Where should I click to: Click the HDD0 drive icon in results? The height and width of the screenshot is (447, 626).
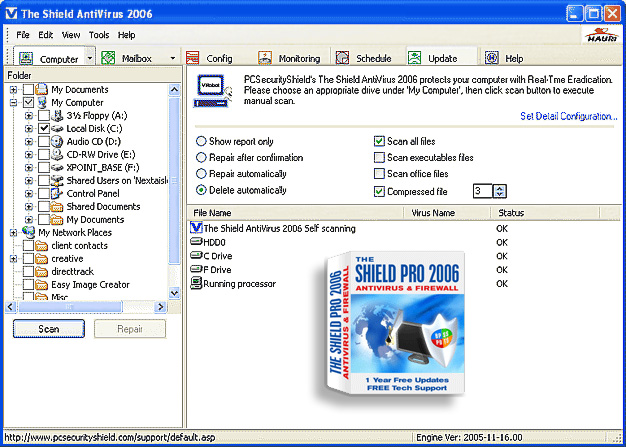click(x=196, y=242)
